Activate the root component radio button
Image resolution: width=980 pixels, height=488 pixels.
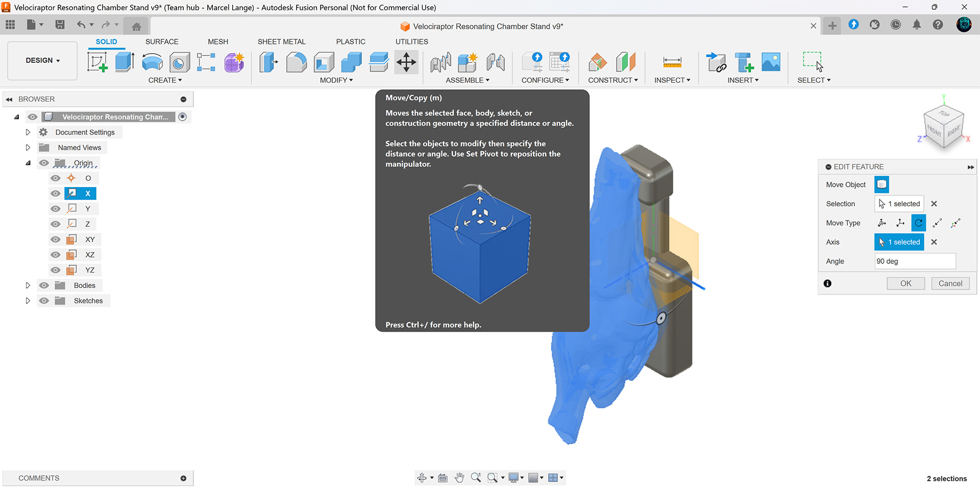tap(183, 117)
